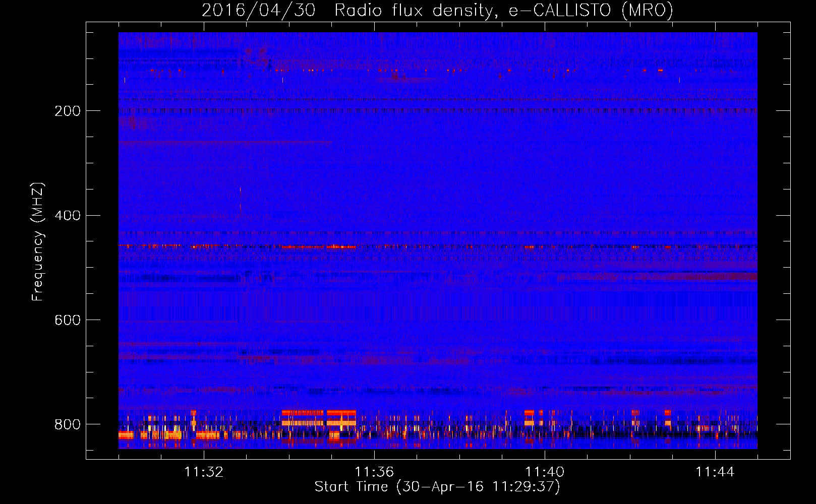Click the 400 frequency tick label
The image size is (816, 504).
coord(68,216)
